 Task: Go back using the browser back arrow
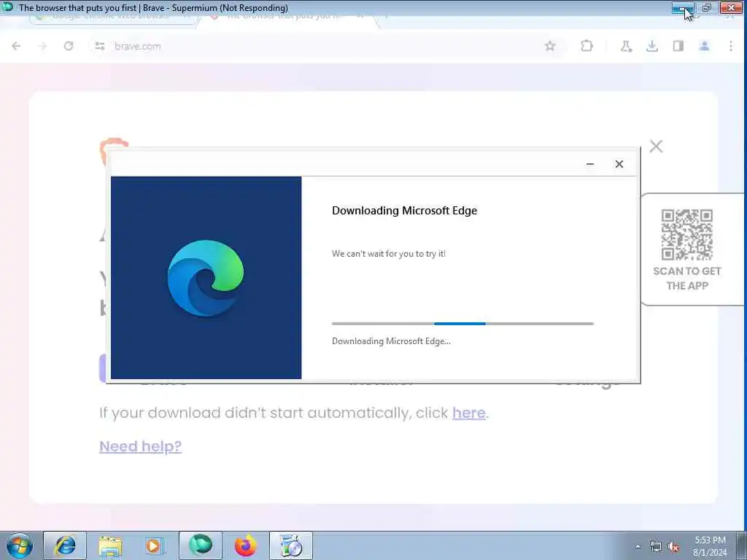click(16, 46)
